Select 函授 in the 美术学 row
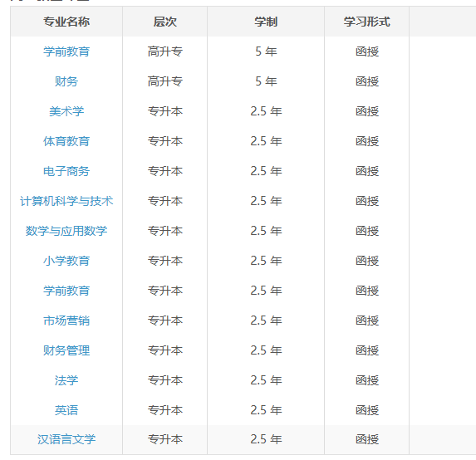 367,111
